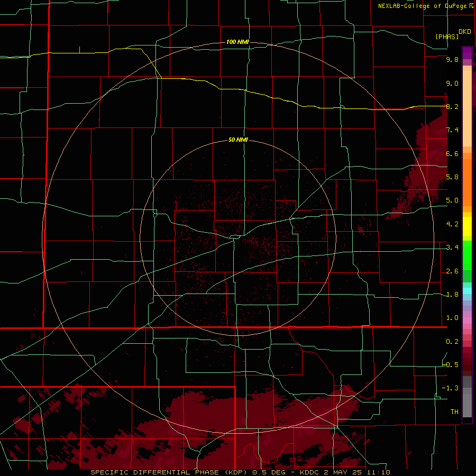Click the -0.5 value on the color scale
476x476 pixels.
[451, 364]
